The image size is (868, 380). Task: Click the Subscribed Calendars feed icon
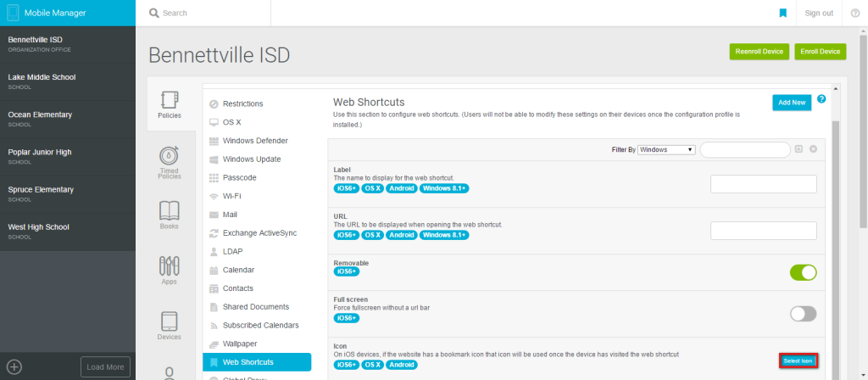(x=214, y=326)
